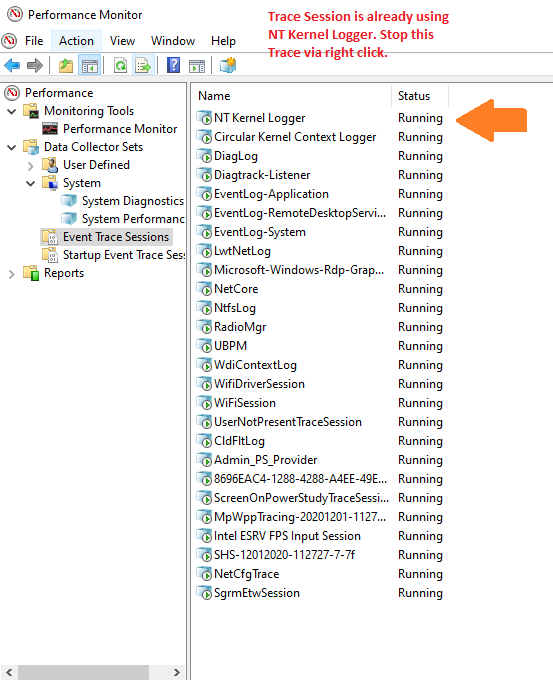Open the Action menu
This screenshot has height=680, width=553.
[76, 41]
